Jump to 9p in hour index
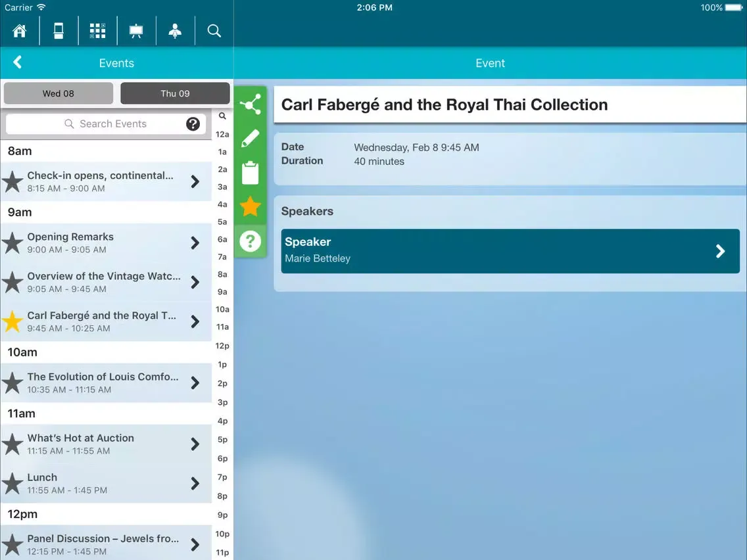Screen dimensions: 747x560 point(222,515)
